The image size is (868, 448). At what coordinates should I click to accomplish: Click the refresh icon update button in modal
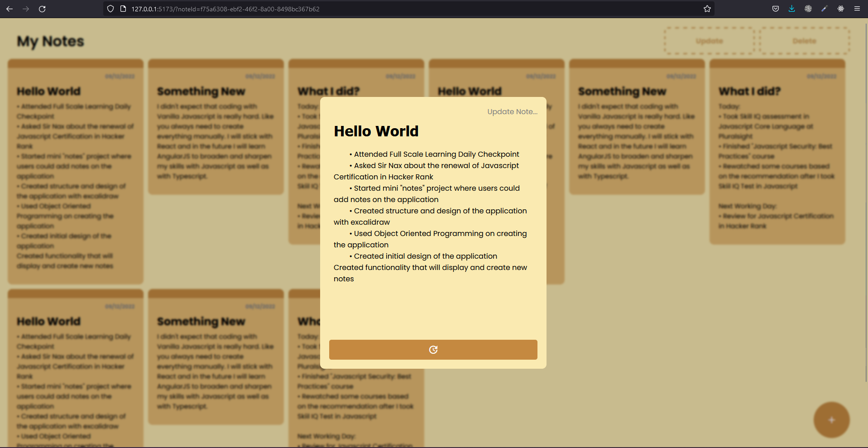[x=433, y=350]
